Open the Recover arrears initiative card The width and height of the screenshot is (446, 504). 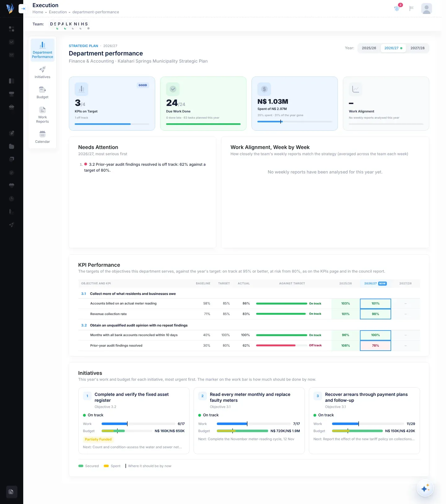point(364,421)
